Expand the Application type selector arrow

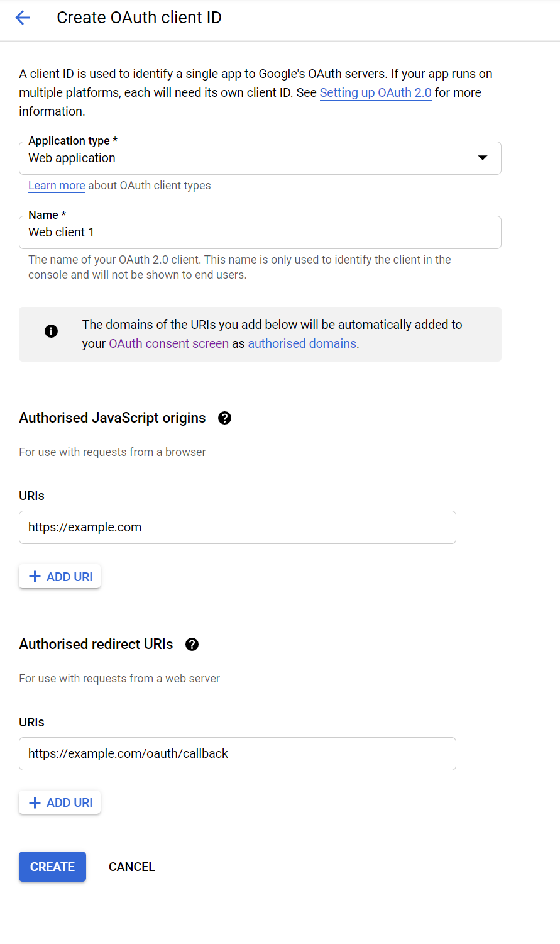click(x=482, y=158)
